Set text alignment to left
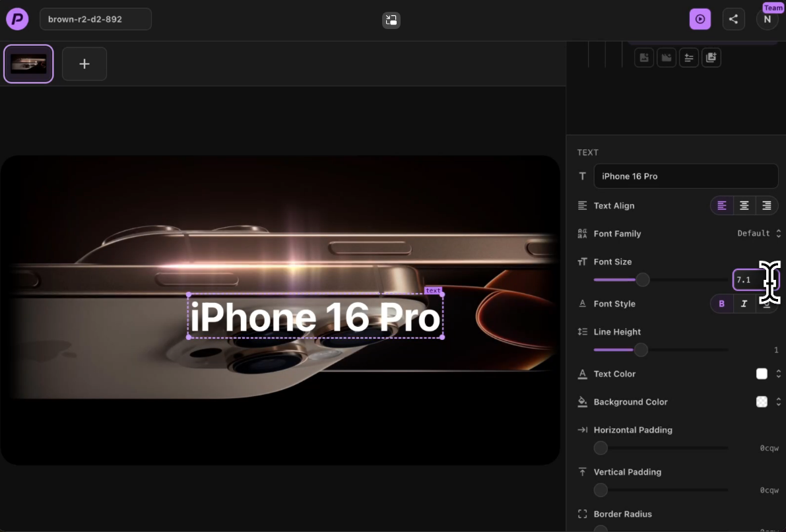 722,205
